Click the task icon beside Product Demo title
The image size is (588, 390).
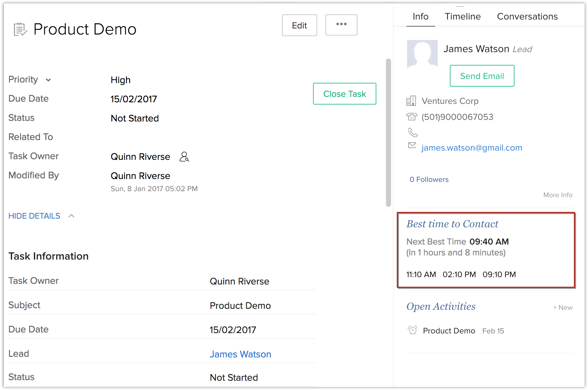point(20,29)
